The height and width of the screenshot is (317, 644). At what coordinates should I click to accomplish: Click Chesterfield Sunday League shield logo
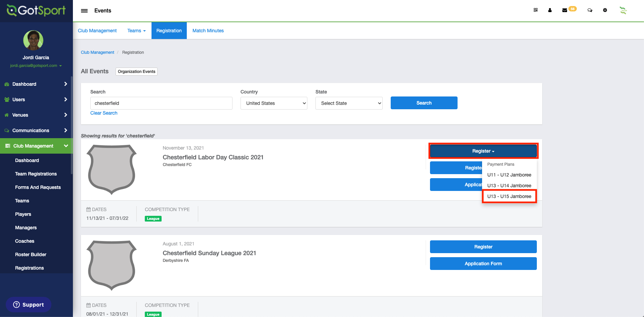coord(112,265)
